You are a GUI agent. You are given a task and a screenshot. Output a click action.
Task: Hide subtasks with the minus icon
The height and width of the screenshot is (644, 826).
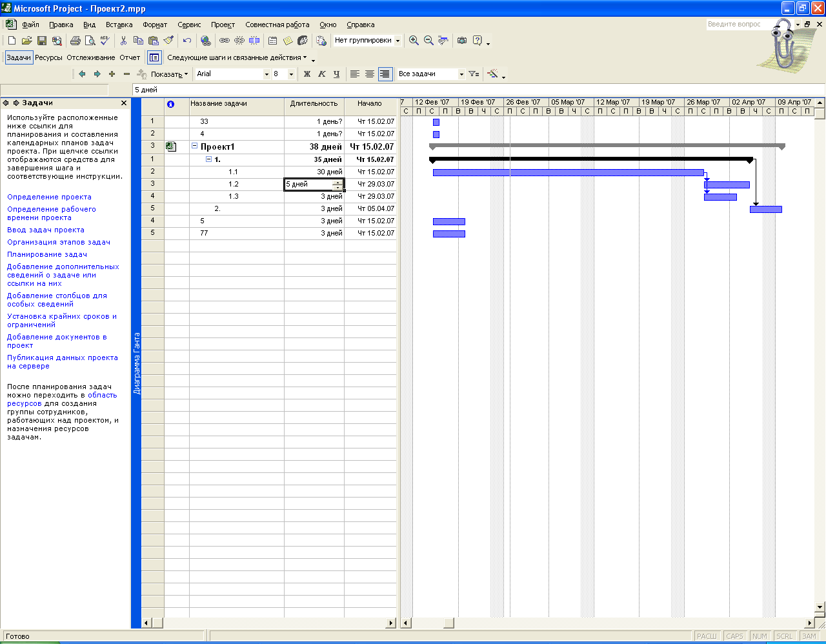126,74
